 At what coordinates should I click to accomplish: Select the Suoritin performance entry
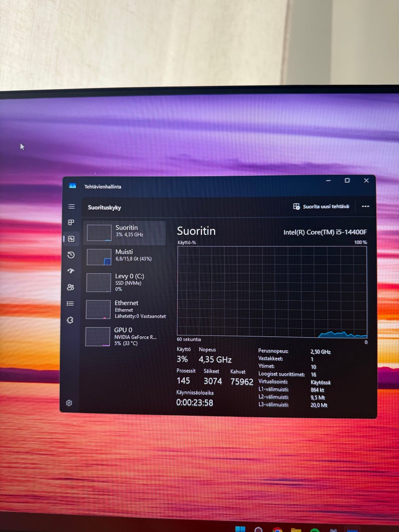pyautogui.click(x=125, y=233)
